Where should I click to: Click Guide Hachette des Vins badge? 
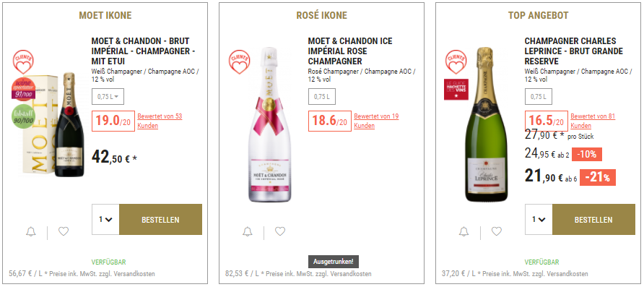point(456,89)
